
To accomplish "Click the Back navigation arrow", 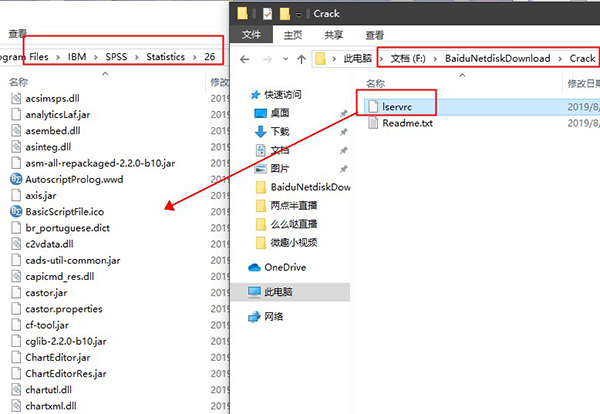I will click(244, 58).
